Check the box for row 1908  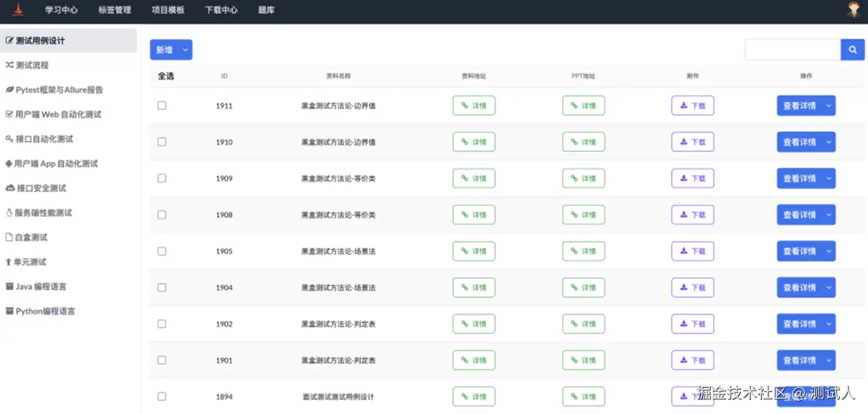click(162, 215)
